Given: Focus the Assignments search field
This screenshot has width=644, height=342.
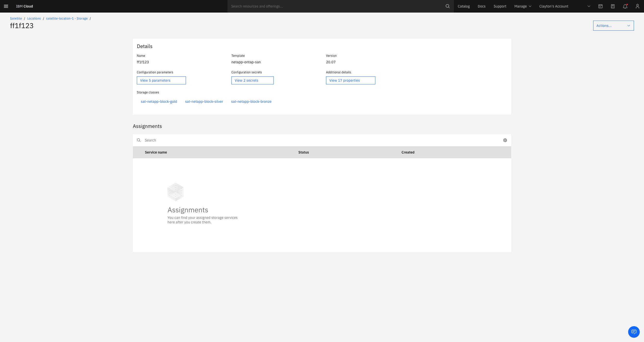Looking at the screenshot, I should tap(319, 140).
